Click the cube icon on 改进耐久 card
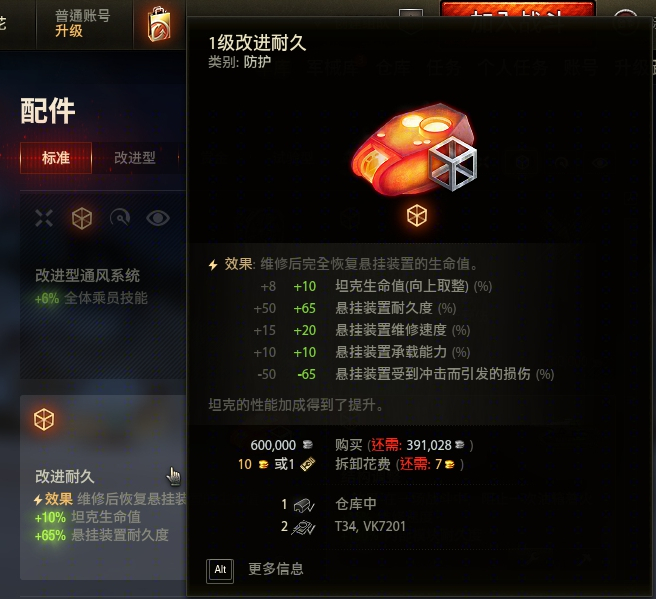The height and width of the screenshot is (599, 656). (x=44, y=420)
